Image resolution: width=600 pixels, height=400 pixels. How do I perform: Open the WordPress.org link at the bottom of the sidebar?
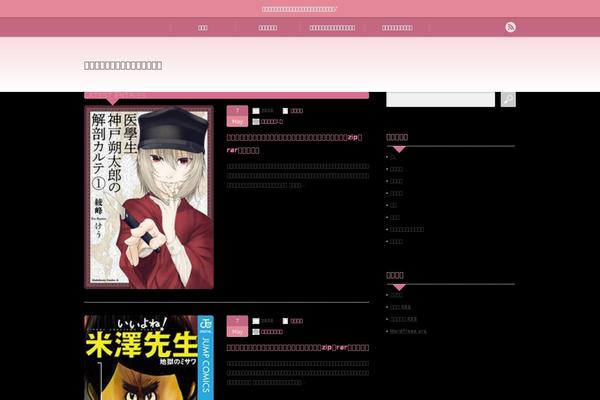click(x=408, y=331)
